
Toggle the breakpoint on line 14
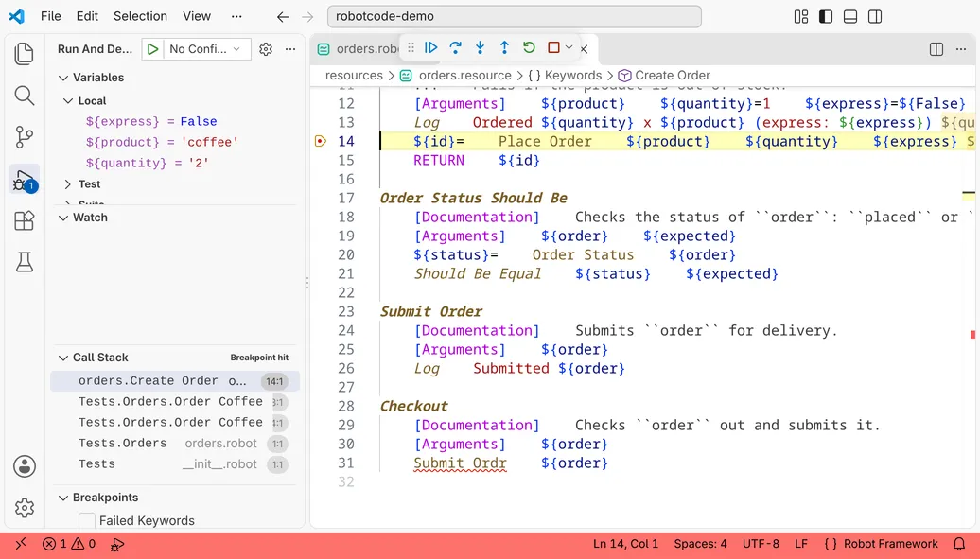[321, 141]
